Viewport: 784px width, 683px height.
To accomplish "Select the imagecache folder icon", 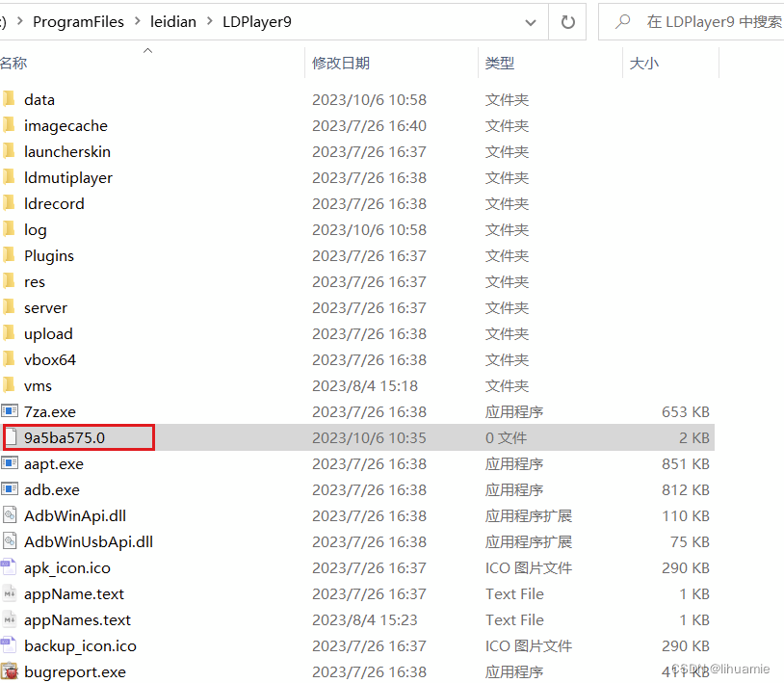I will (9, 124).
